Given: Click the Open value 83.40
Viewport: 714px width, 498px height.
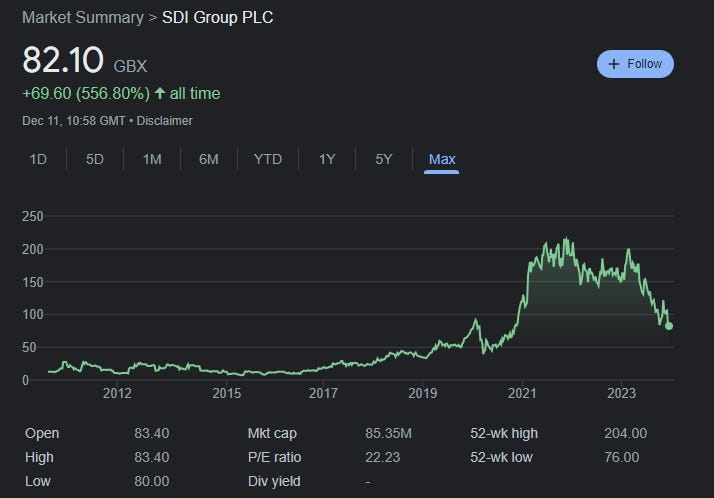Looking at the screenshot, I should (x=152, y=433).
